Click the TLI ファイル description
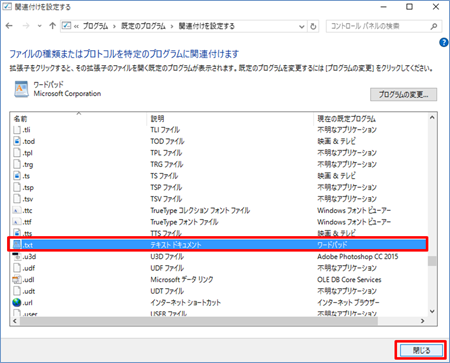This screenshot has height=363, width=450. tap(165, 130)
